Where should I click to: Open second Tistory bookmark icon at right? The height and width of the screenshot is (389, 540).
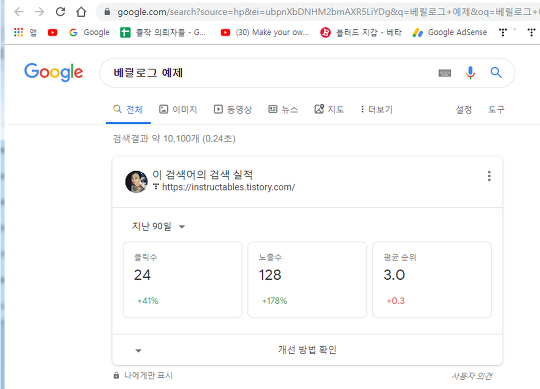531,32
